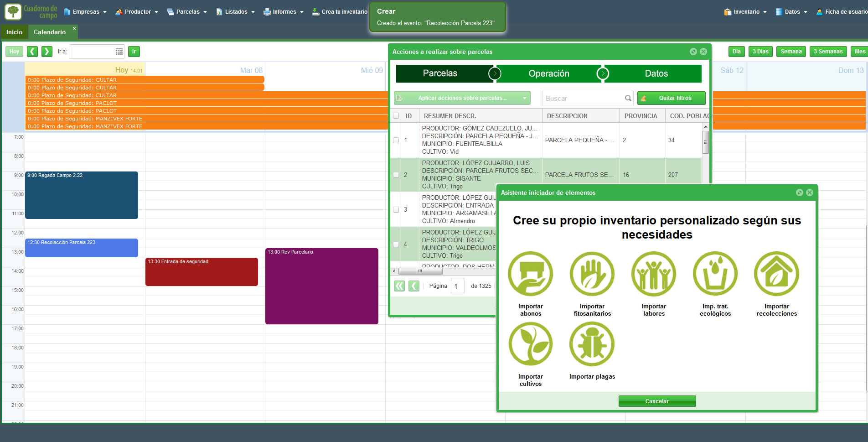The width and height of the screenshot is (868, 442).
Task: Select the Importar fitosanitarios icon
Action: coord(592,274)
